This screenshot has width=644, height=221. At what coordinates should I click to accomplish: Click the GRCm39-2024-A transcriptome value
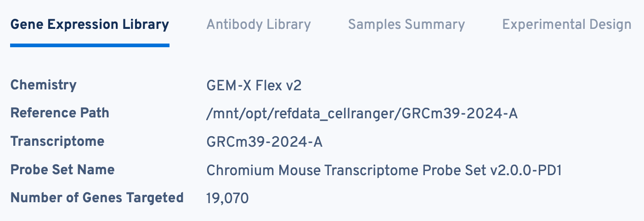coord(265,142)
